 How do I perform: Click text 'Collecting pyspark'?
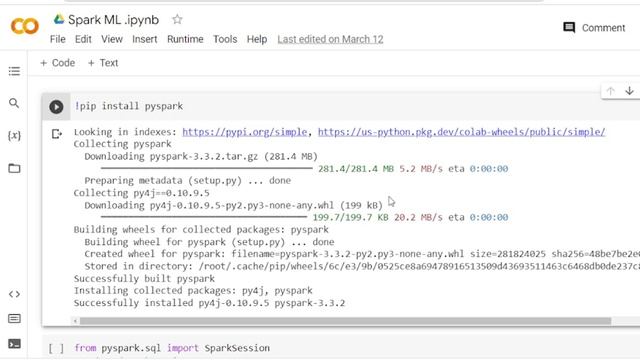click(122, 144)
